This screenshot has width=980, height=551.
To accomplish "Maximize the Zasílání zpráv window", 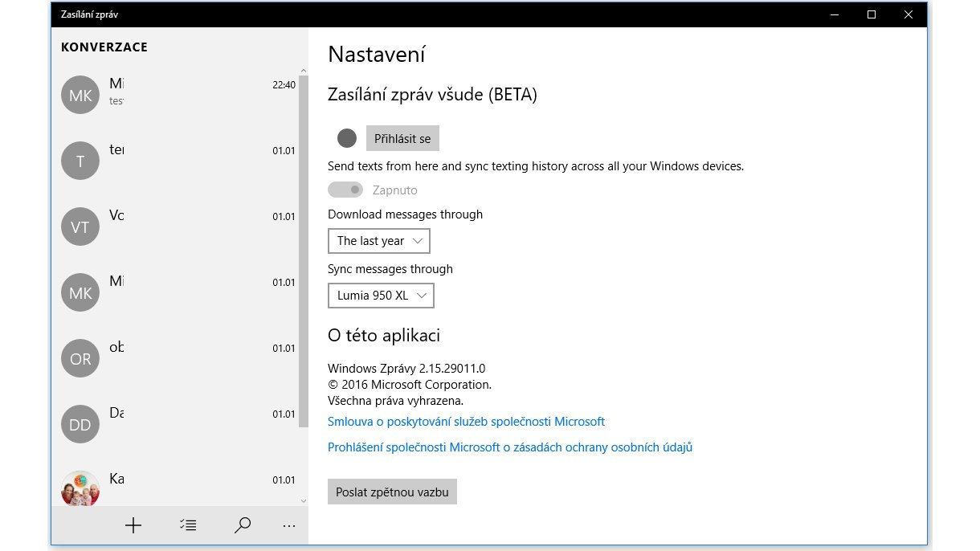I will 872,14.
